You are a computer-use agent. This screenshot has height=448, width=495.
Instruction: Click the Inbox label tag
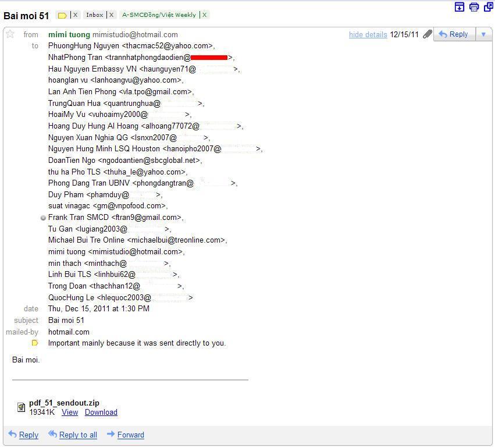click(x=95, y=15)
